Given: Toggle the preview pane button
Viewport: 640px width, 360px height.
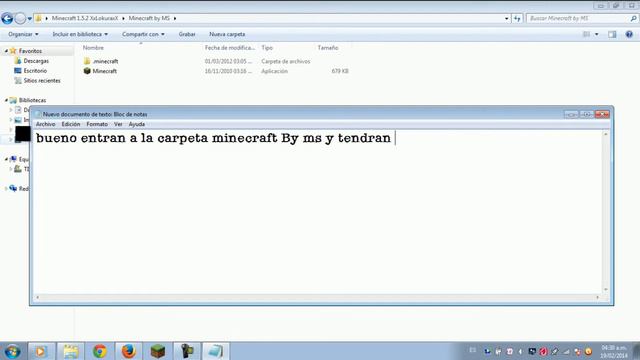Looking at the screenshot, I should pyautogui.click(x=612, y=34).
